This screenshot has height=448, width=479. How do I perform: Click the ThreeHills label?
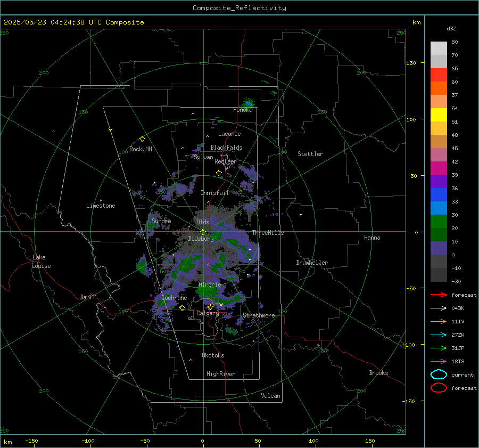point(268,233)
